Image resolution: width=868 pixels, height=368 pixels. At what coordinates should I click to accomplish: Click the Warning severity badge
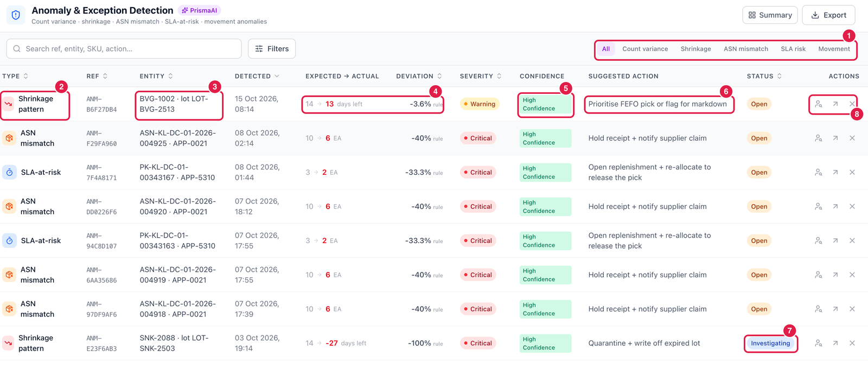click(480, 104)
